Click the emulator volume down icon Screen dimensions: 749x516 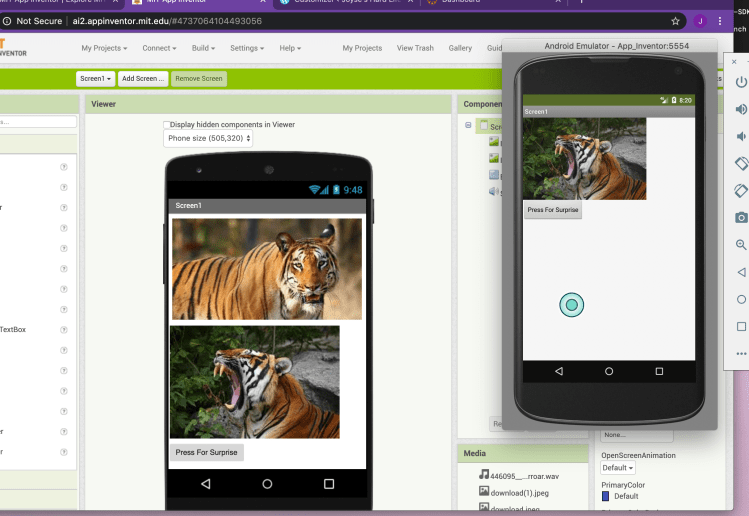click(741, 136)
